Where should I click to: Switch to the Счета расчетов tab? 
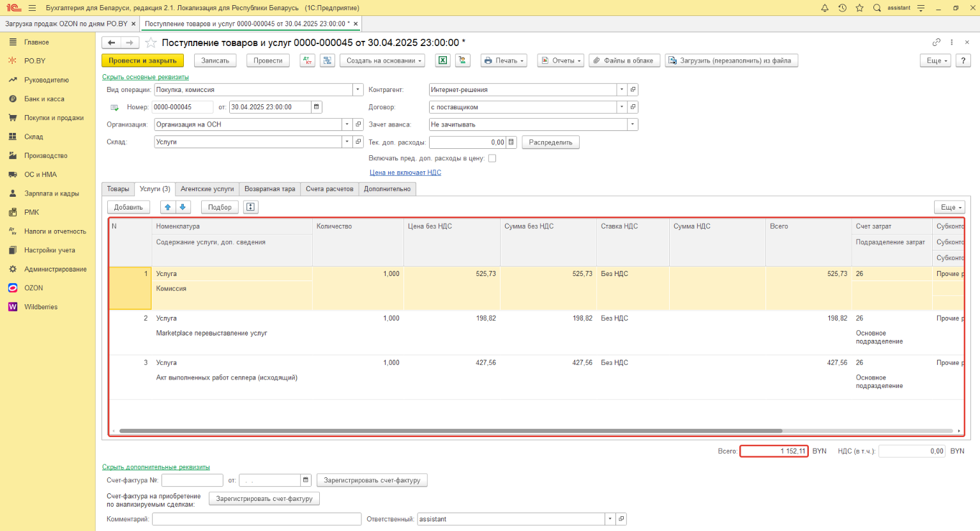[x=329, y=189]
